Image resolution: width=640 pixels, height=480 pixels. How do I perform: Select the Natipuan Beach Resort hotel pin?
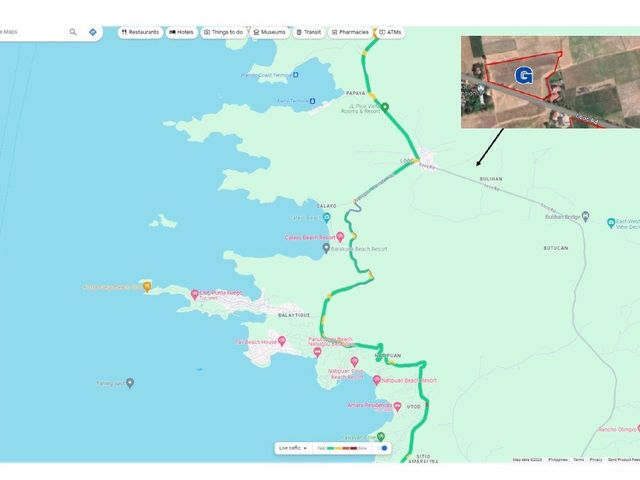click(x=377, y=380)
